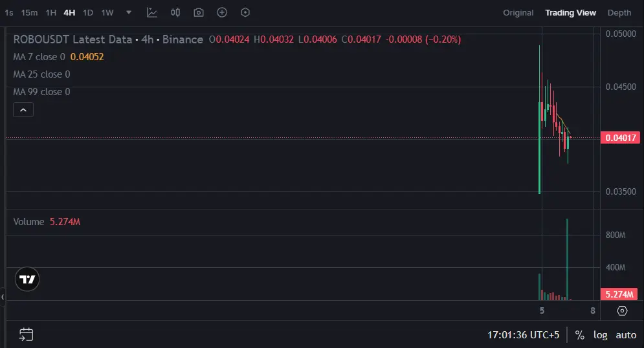Open candlestick chart style icon

175,12
